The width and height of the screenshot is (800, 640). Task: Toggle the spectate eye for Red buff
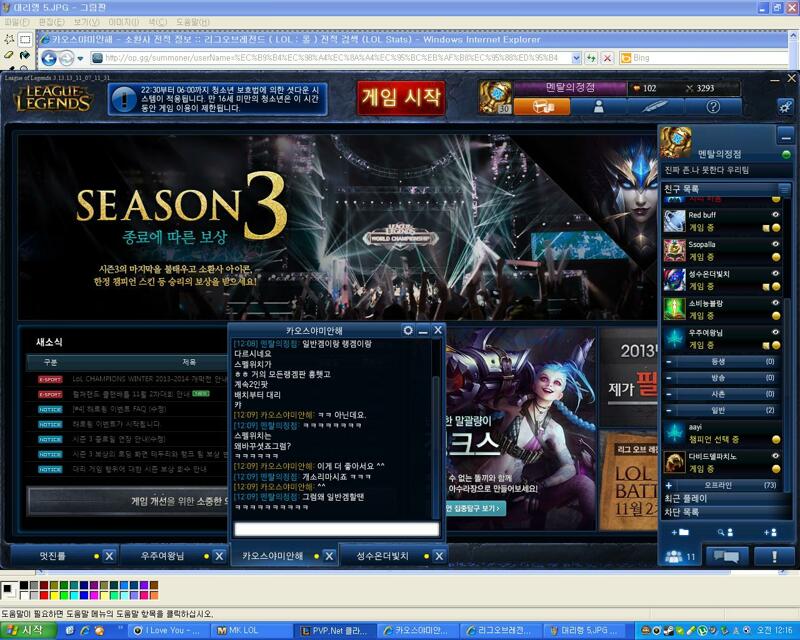[776, 215]
